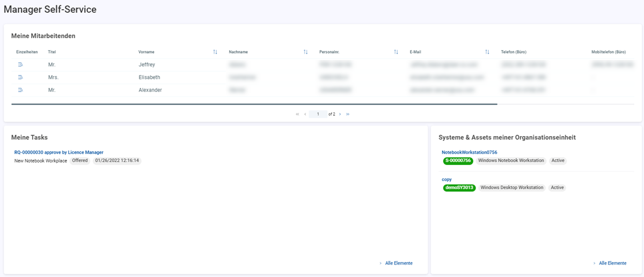
Task: Click the Meine Mitarbeitenden heading
Action: click(x=43, y=36)
